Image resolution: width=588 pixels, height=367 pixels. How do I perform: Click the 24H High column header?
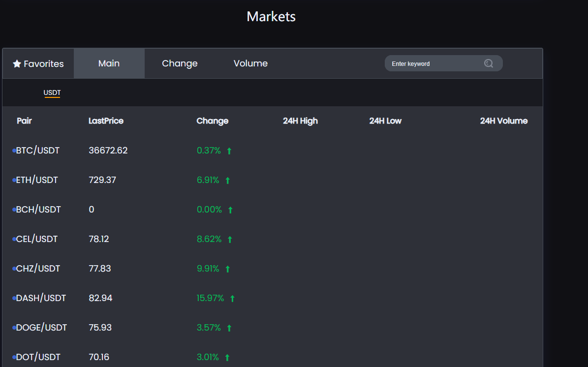click(x=300, y=121)
